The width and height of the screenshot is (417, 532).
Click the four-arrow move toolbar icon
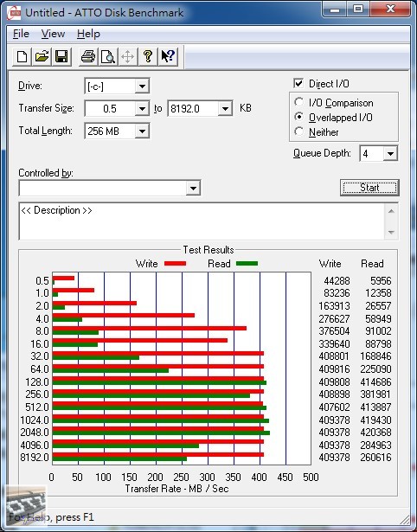(127, 57)
